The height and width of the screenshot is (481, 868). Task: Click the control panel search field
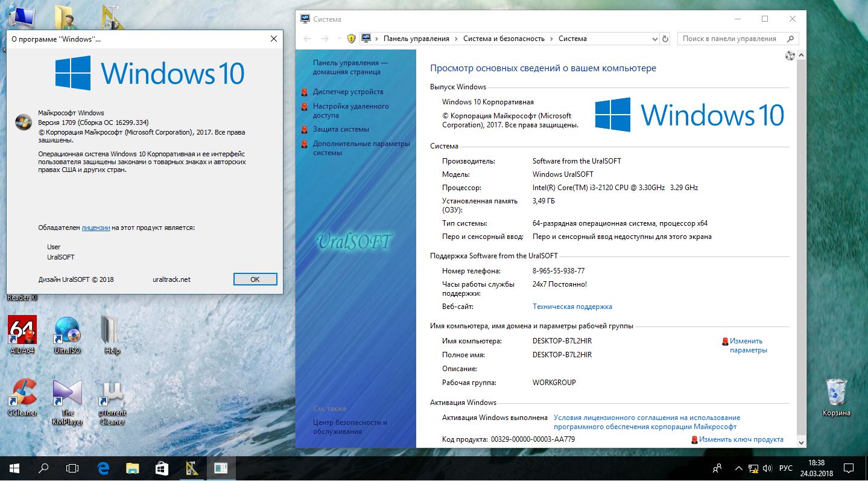pos(732,39)
